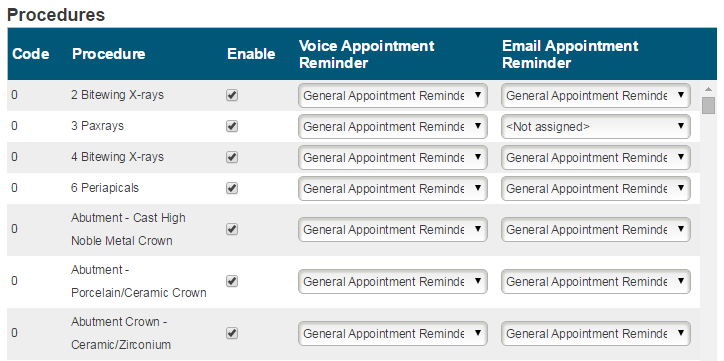Expand email reminder for Abutment Porcelain/Ceramic Crown

[x=596, y=282]
